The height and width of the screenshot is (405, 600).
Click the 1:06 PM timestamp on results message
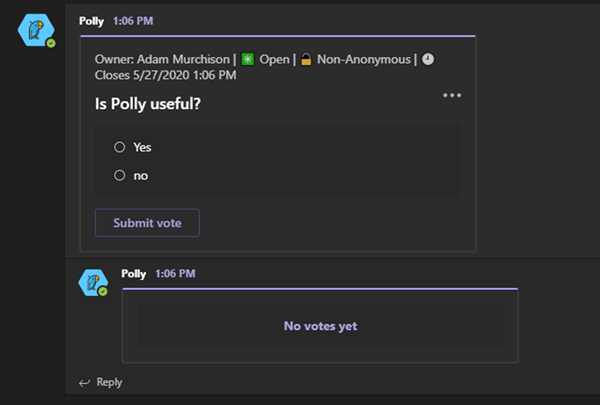(x=176, y=273)
